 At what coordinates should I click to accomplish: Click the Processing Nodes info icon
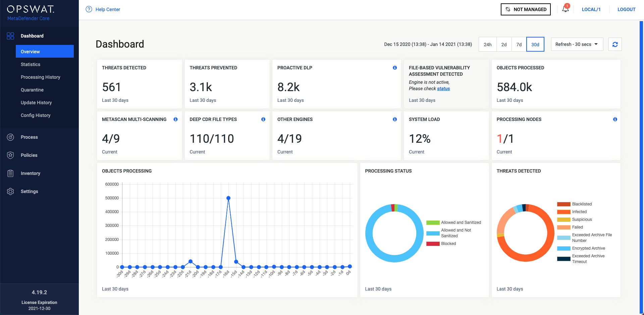coord(615,119)
